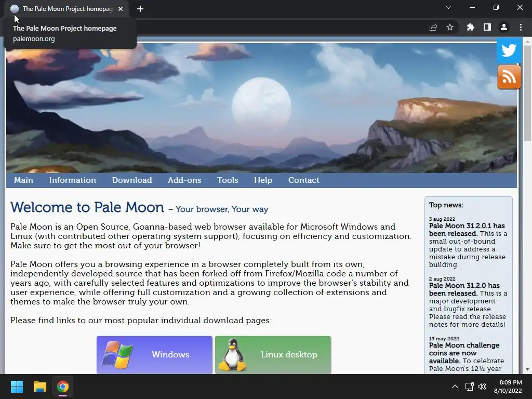The image size is (532, 399).
Task: Click the share page icon in address bar
Action: pos(433,27)
